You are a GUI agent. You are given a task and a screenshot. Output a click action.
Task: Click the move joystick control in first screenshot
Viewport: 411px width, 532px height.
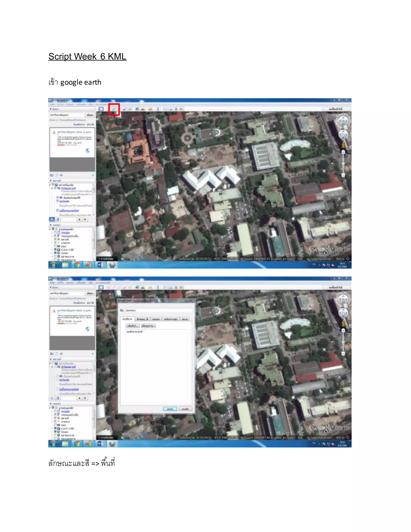pos(343,135)
